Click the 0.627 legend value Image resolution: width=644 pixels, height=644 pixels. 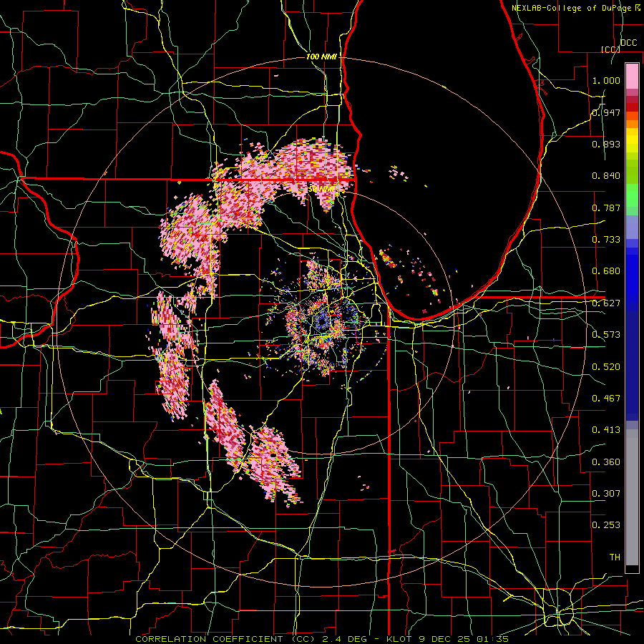click(x=606, y=303)
